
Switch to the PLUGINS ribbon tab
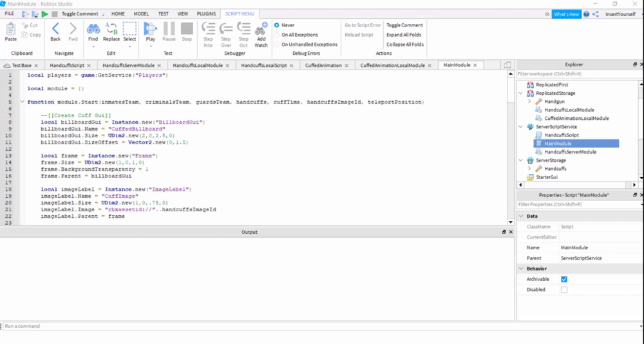[x=206, y=14]
